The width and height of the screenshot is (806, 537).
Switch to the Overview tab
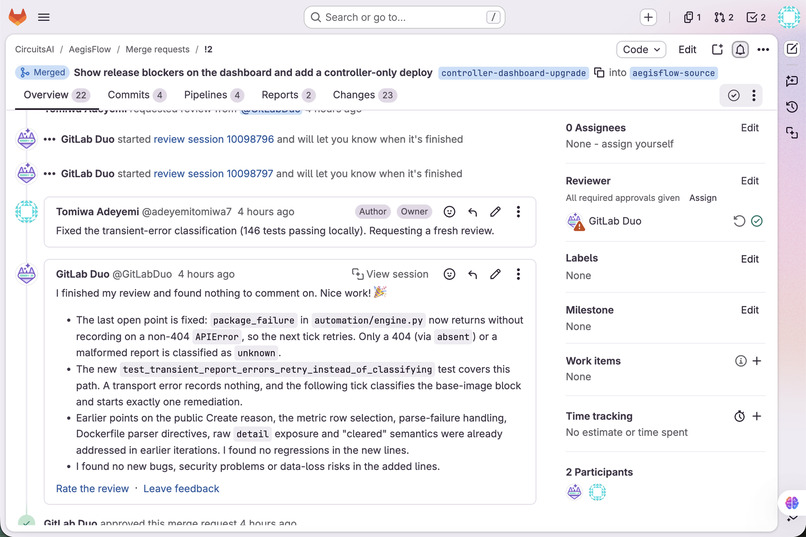(x=57, y=95)
